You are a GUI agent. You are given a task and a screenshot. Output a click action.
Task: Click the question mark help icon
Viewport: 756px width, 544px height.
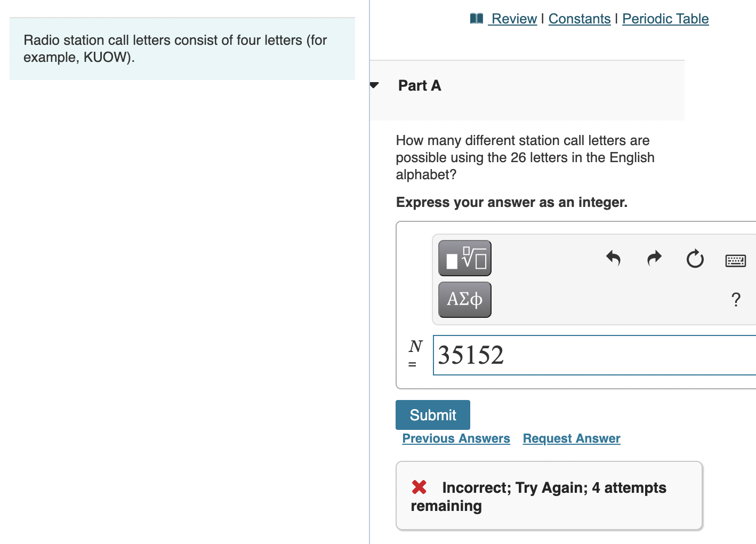pos(736,300)
